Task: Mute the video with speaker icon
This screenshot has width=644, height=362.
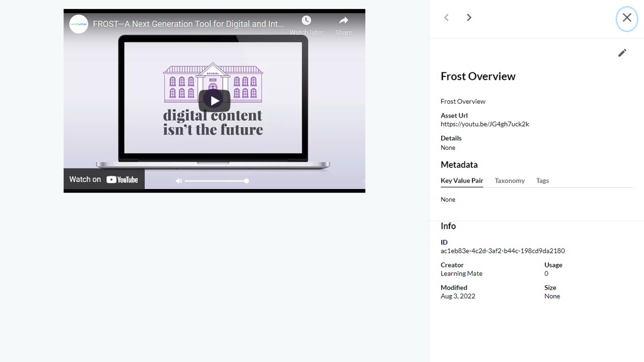Action: click(x=179, y=180)
